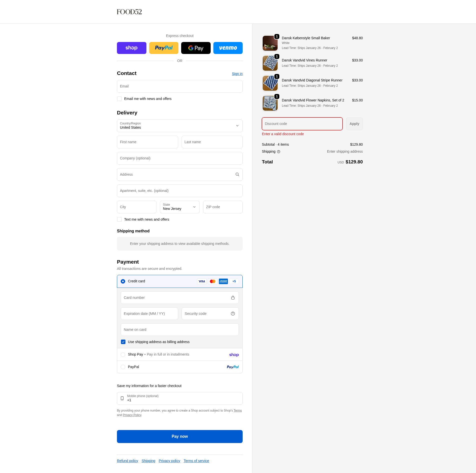Select the PayPal payment method radio button
Screen dimensions: 476x473
123,367
